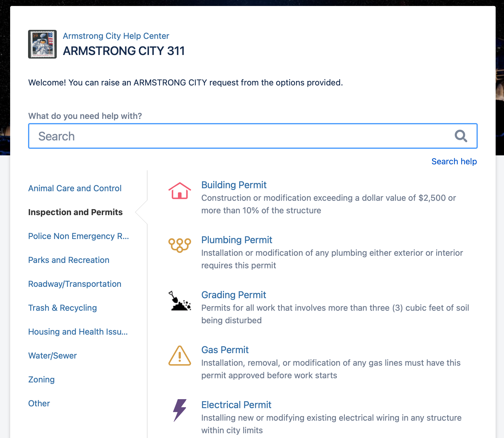Open the Gas Permit request title
Image resolution: width=504 pixels, height=438 pixels.
point(225,350)
